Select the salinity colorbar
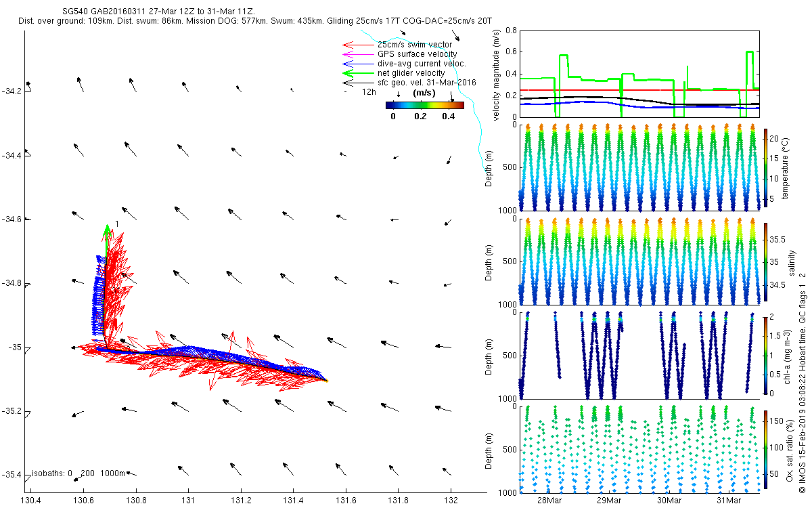Image resolution: width=812 pixels, height=508 pixels. click(x=765, y=262)
